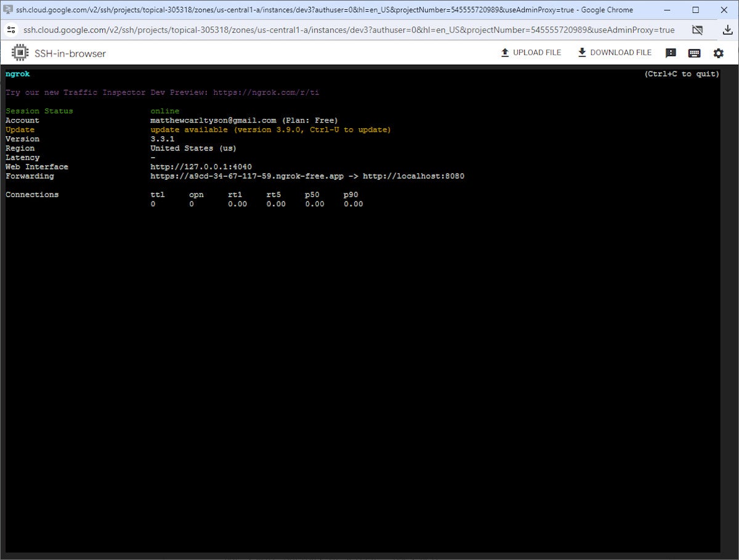The width and height of the screenshot is (739, 560).
Task: Click the Web Interface URL http://127.0.0.1:4040
Action: tap(201, 166)
